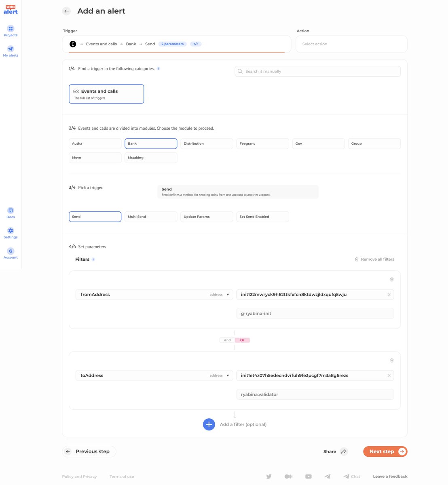The height and width of the screenshot is (485, 448).
Task: Open Terms of use link
Action: point(122,477)
